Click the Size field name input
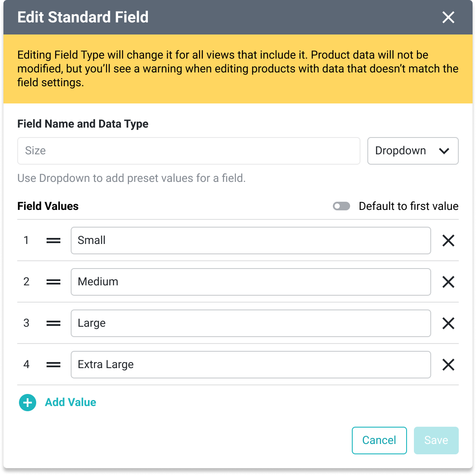Screen dimensions: 476x475 (188, 151)
